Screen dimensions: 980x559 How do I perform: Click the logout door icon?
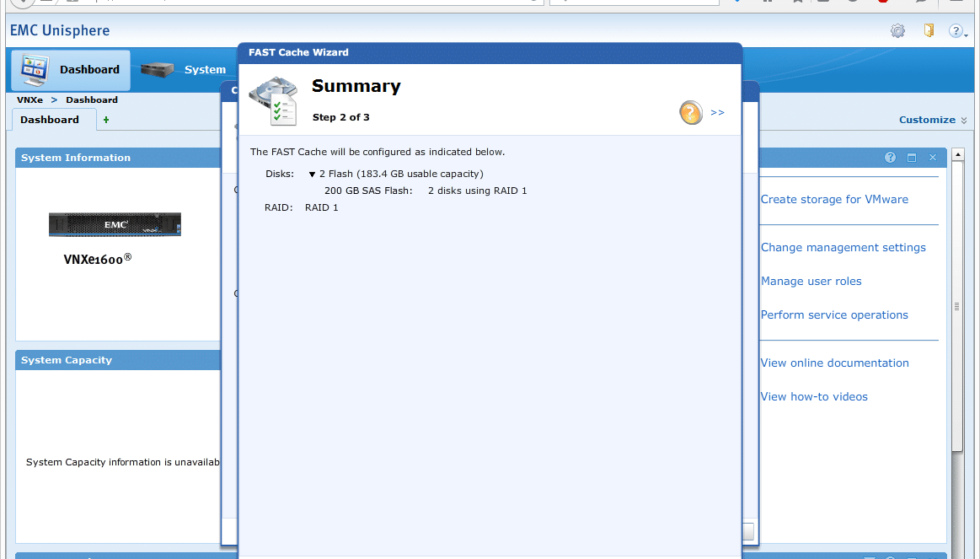tap(929, 30)
